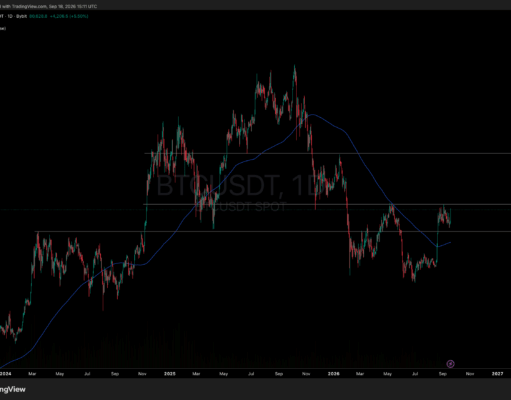
Task: Click the purple lightning event icon
Action: (x=450, y=364)
